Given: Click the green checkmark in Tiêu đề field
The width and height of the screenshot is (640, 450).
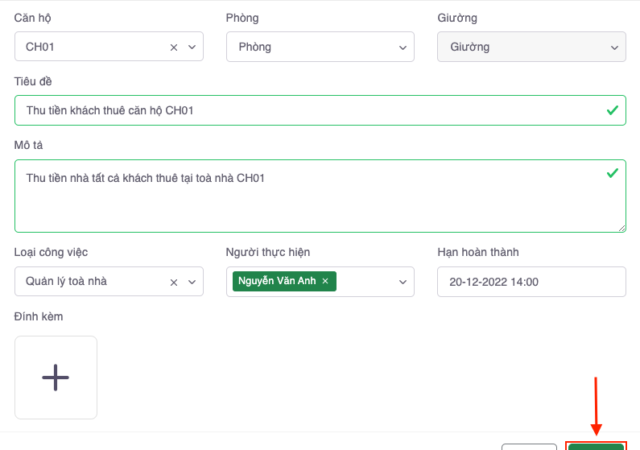Looking at the screenshot, I should 612,110.
